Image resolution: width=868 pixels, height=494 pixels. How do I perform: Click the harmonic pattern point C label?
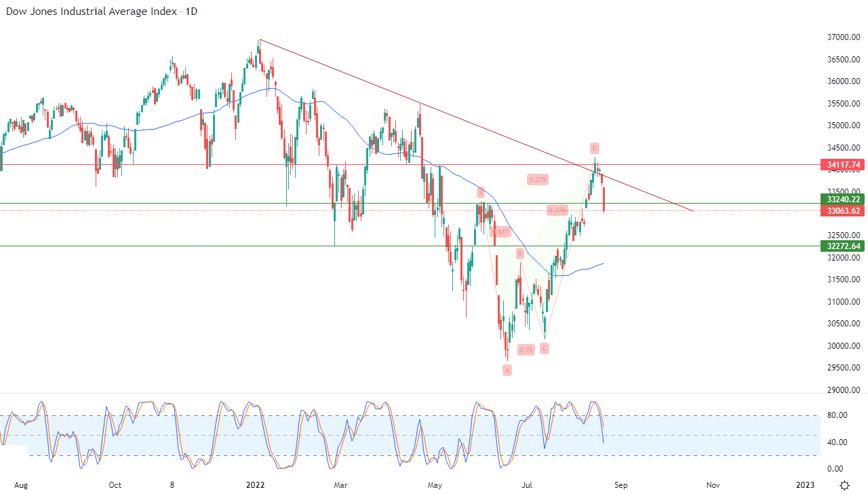pos(544,348)
